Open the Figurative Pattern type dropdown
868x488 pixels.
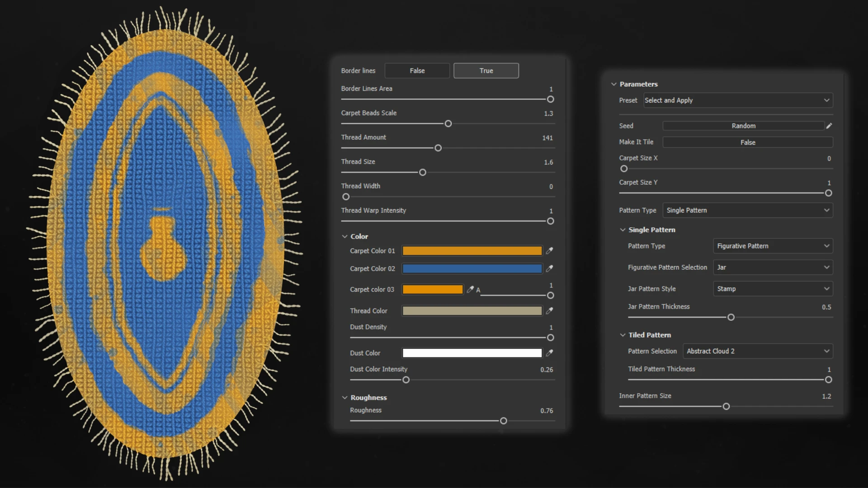773,246
